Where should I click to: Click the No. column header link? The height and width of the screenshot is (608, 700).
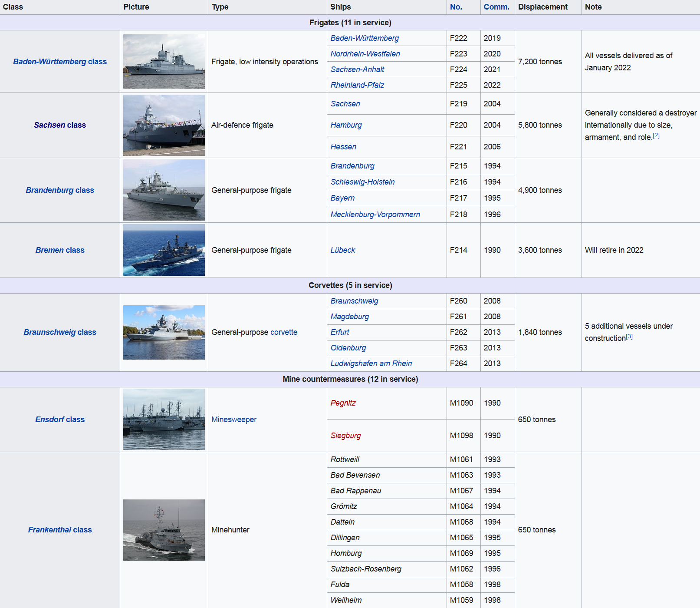pos(456,7)
